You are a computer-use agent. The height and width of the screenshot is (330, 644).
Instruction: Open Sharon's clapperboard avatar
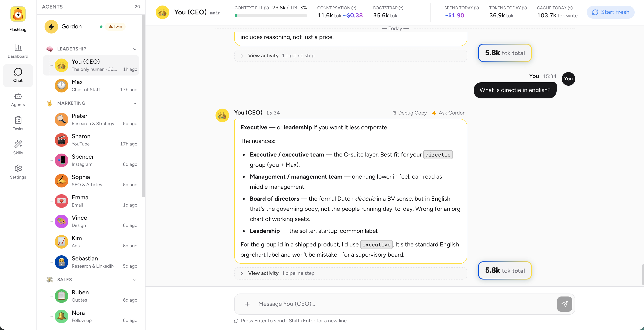coord(62,140)
